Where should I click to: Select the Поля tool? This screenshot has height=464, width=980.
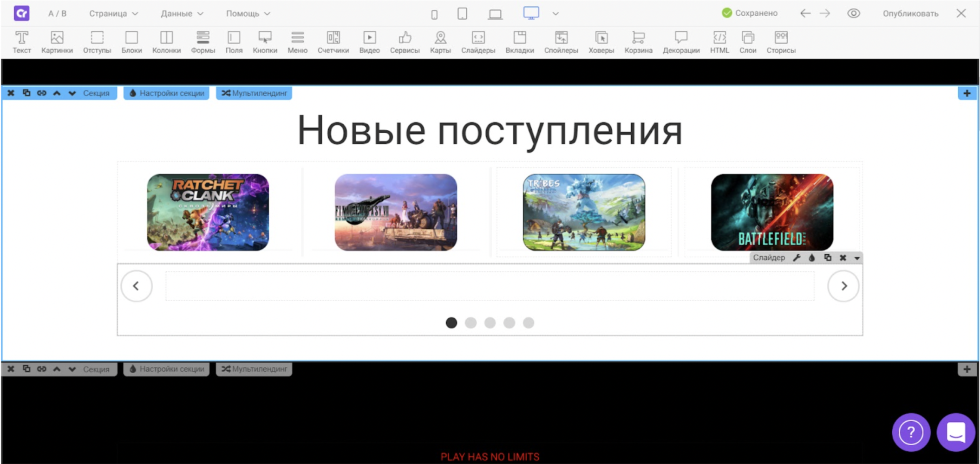click(234, 42)
